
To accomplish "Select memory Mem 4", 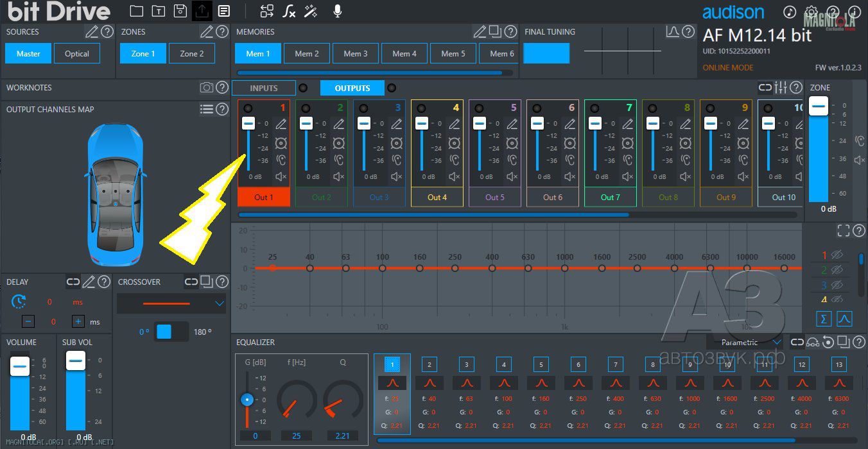I will coord(404,53).
